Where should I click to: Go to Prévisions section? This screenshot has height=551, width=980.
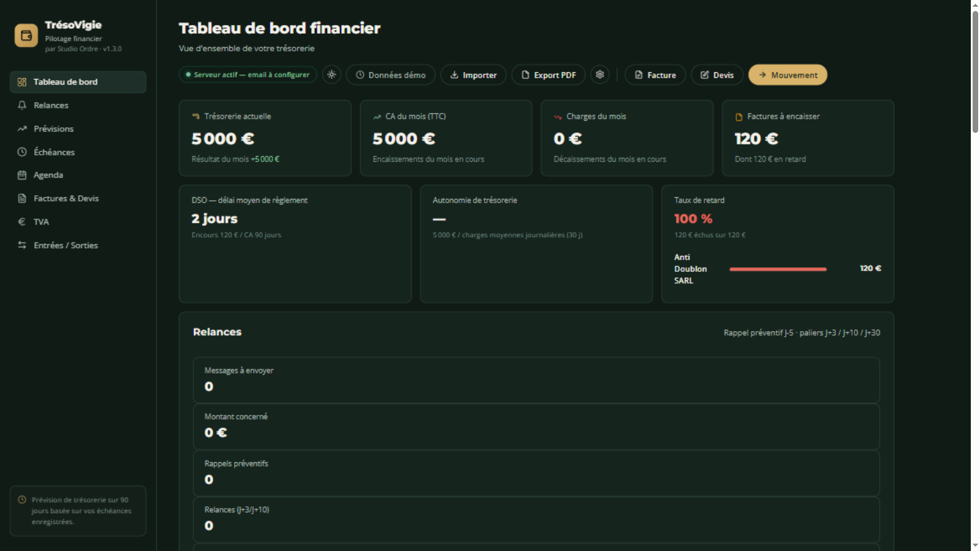[x=78, y=129]
